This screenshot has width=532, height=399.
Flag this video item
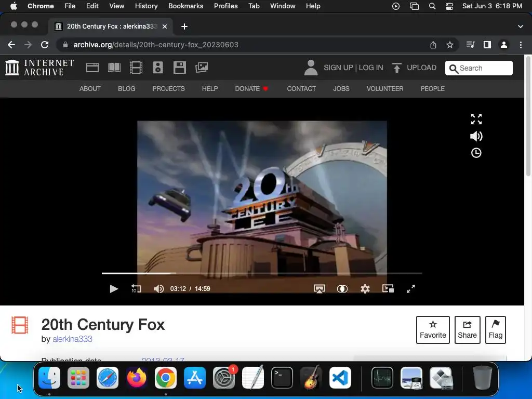tap(495, 330)
